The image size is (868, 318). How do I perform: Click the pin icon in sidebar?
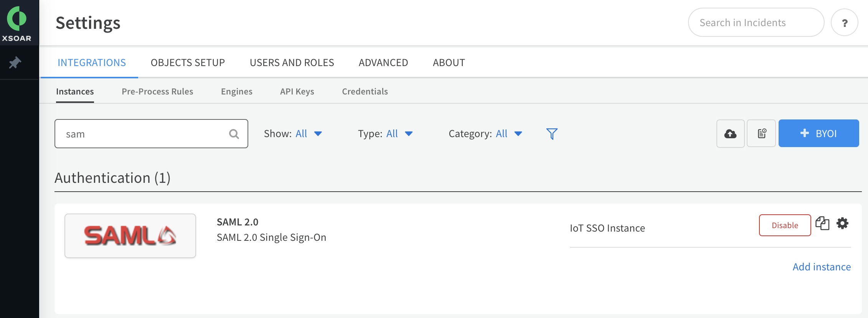[15, 62]
